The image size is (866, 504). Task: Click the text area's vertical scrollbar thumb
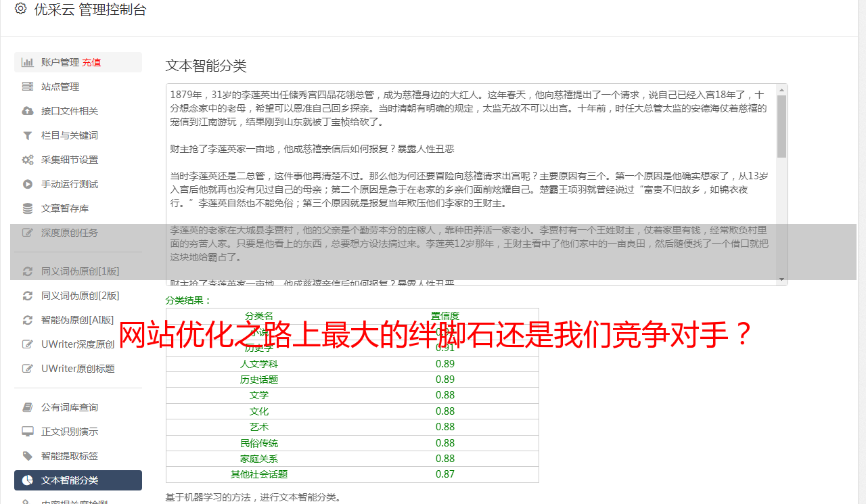click(x=781, y=127)
